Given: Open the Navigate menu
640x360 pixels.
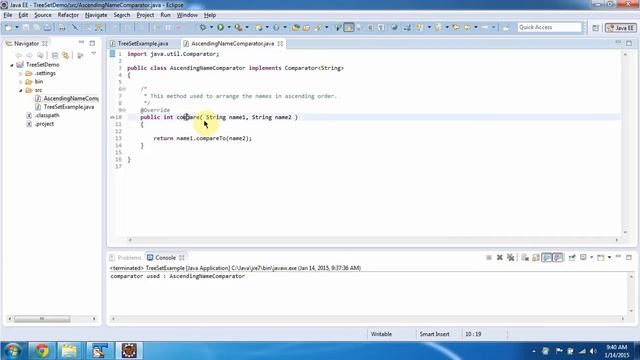Looking at the screenshot, I should point(96,15).
